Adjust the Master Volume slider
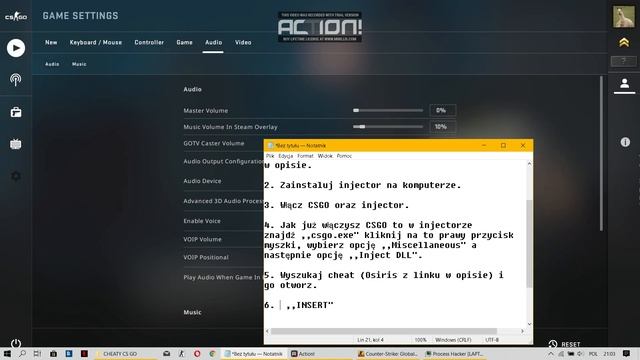640x360 pixels. click(x=388, y=110)
